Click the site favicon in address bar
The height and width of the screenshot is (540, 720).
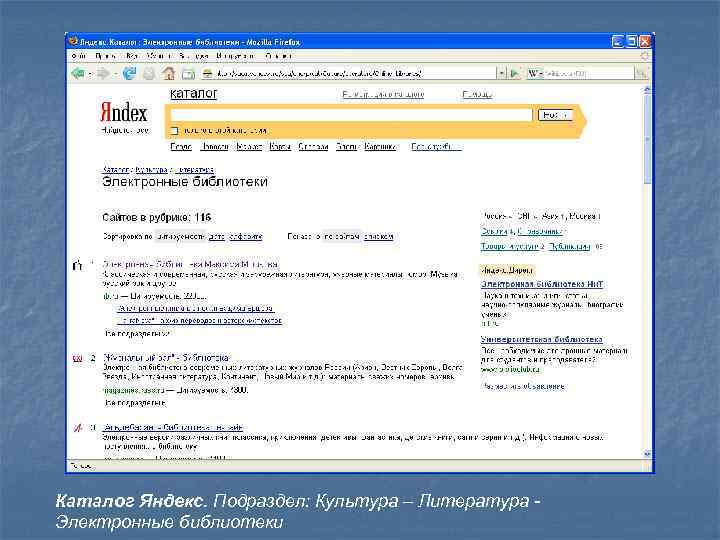[208, 73]
